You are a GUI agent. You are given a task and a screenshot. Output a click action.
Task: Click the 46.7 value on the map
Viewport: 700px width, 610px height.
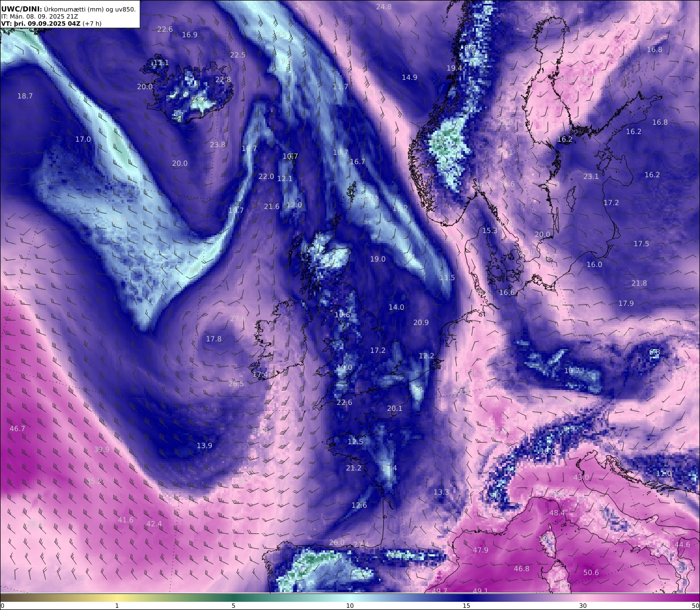[x=17, y=428]
